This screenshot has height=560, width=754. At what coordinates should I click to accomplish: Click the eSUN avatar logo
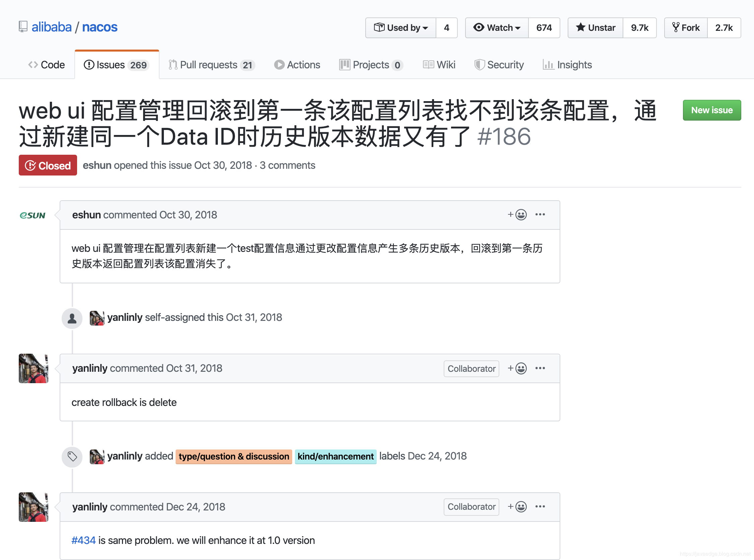(33, 215)
